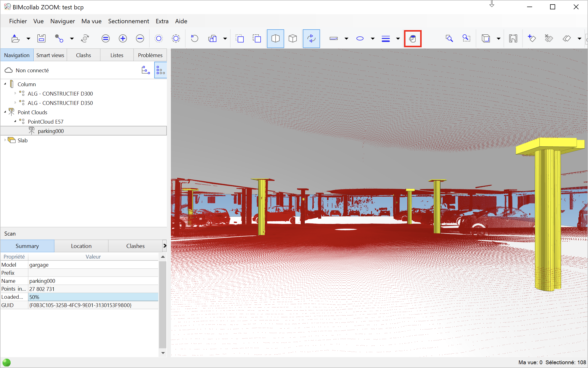Click the grayed remove section planes icon
Screen dimensions: 588x368
(x=549, y=39)
